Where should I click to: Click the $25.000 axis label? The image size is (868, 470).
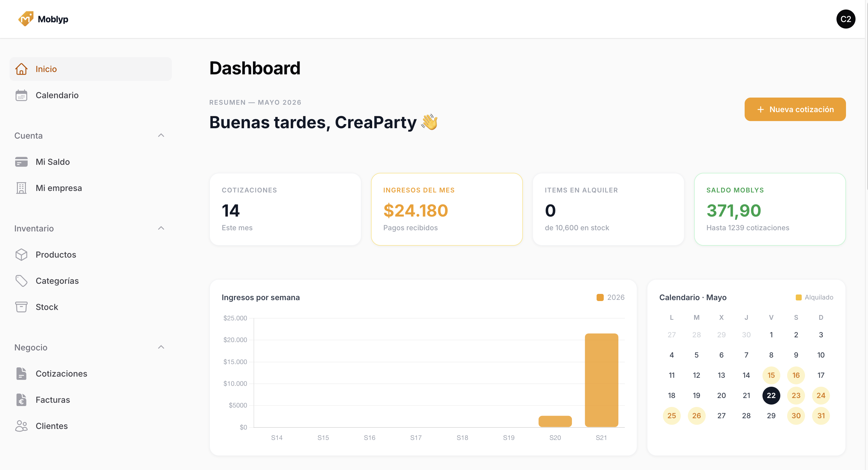[235, 318]
